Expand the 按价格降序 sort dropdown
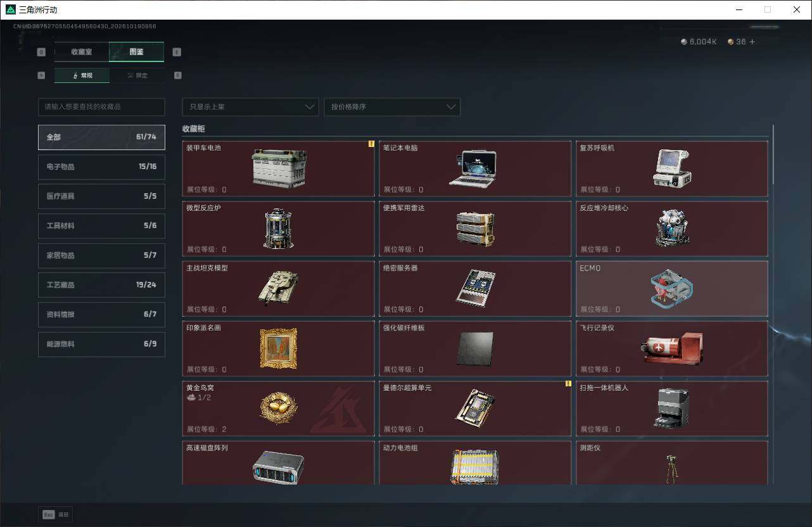Viewport: 812px width, 527px height. 392,106
